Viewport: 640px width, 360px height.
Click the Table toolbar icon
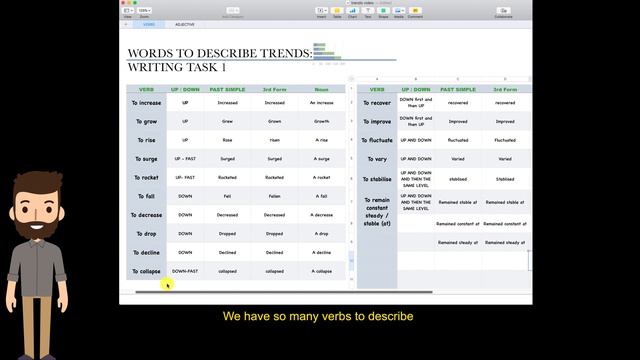click(337, 11)
